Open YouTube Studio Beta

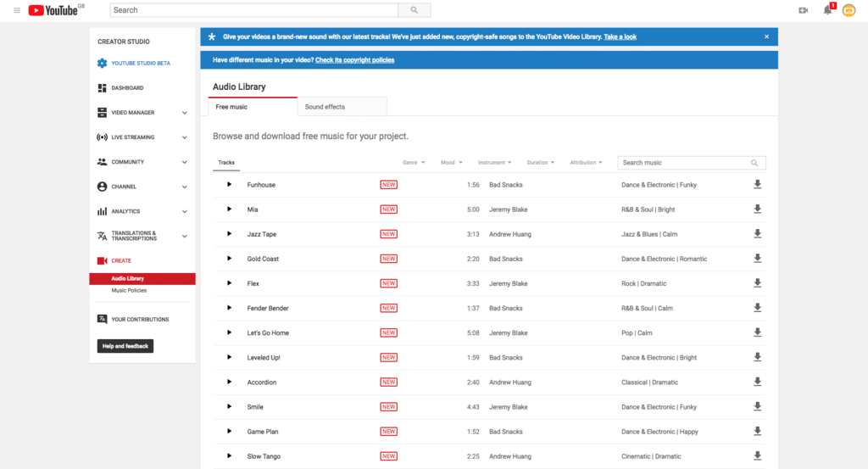click(x=133, y=63)
